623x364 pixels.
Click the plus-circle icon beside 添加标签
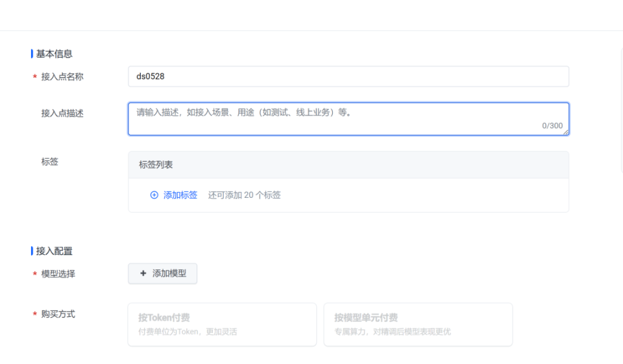click(154, 195)
